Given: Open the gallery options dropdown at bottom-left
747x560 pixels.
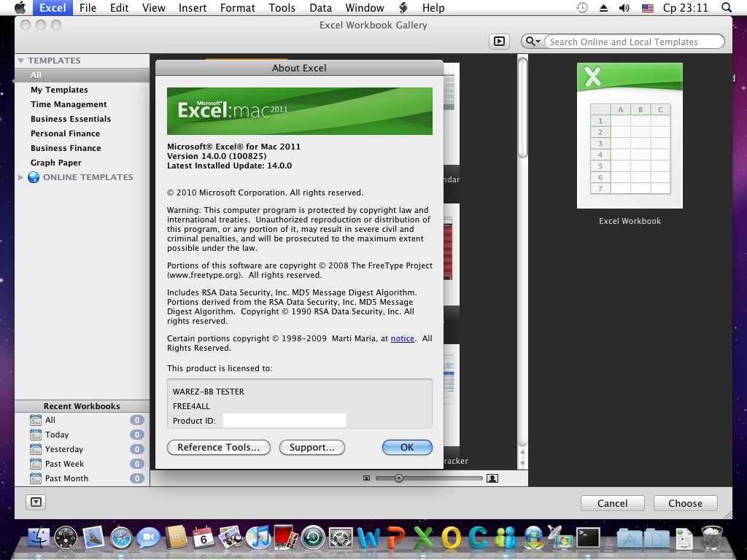Looking at the screenshot, I should [x=36, y=502].
